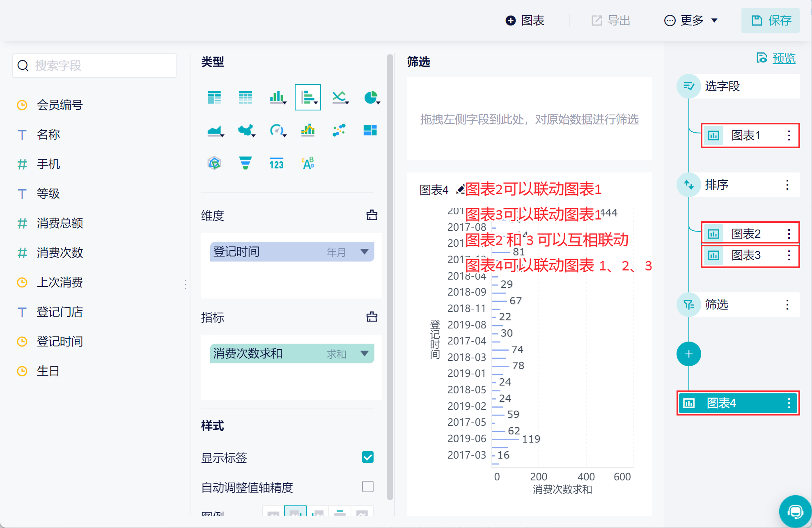Choose the radar chart type icon

click(214, 163)
